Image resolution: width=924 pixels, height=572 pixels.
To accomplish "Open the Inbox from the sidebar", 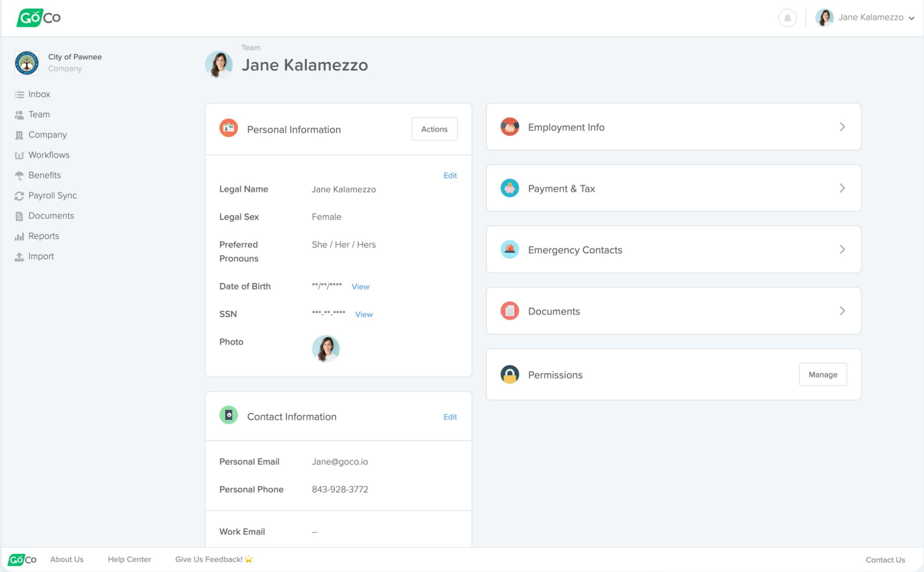I will tap(39, 94).
